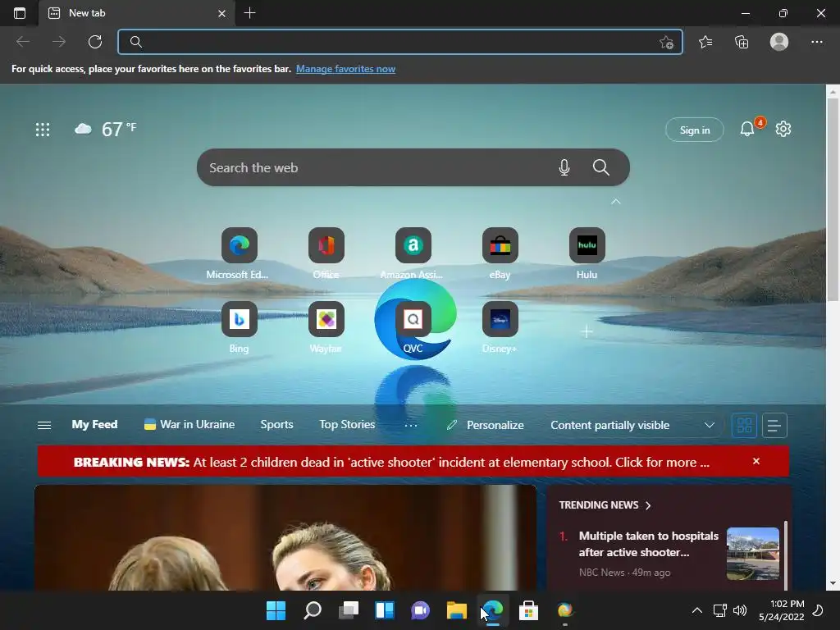This screenshot has height=630, width=840.
Task: Open the notifications bell
Action: [x=747, y=129]
